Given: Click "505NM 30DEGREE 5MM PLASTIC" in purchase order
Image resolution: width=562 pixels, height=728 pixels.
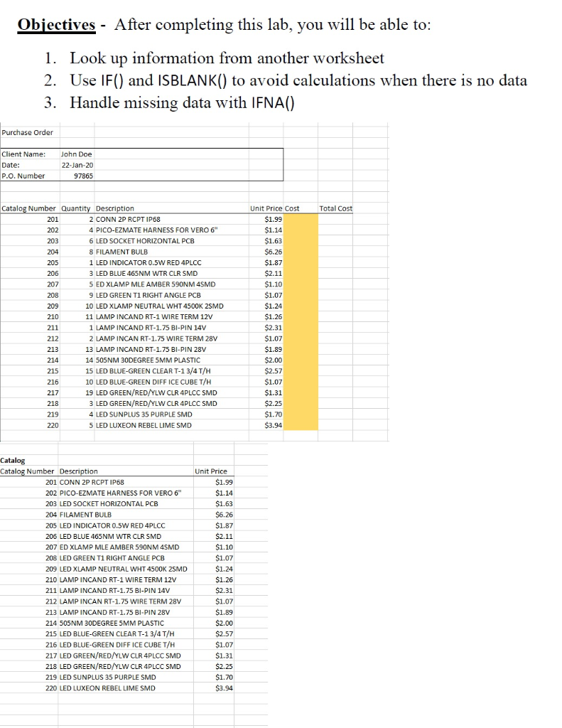Looking at the screenshot, I should (148, 360).
